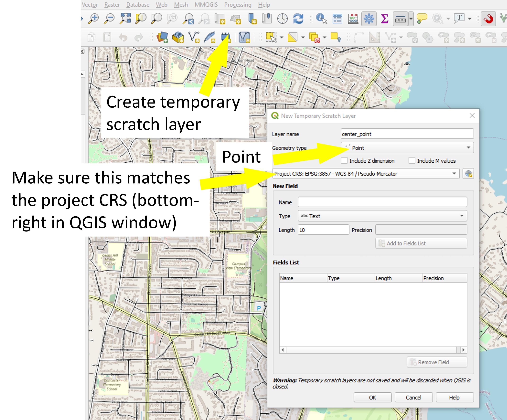Check Include Z dimension checkbox
Image resolution: width=507 pixels, height=420 pixels.
click(x=344, y=160)
